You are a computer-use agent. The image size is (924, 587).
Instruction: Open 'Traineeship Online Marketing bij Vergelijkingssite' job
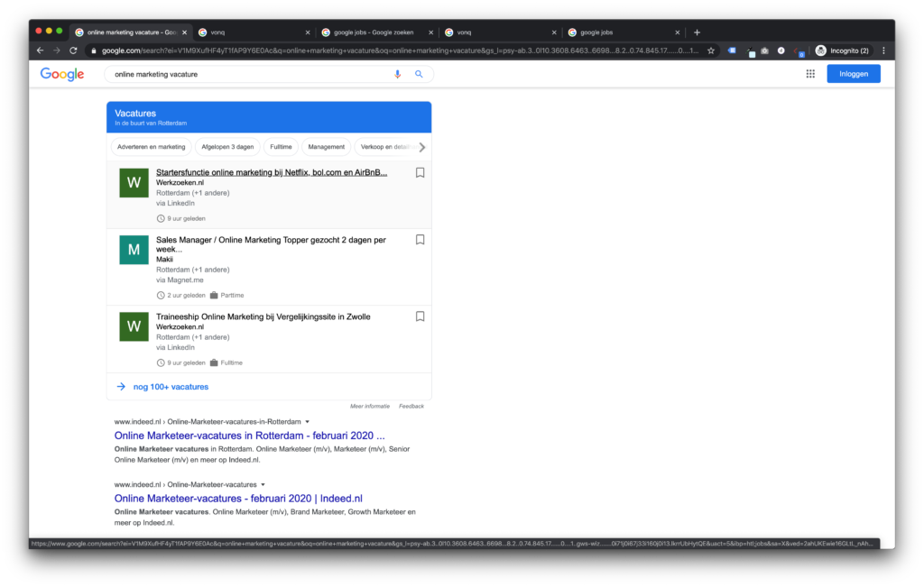click(263, 316)
